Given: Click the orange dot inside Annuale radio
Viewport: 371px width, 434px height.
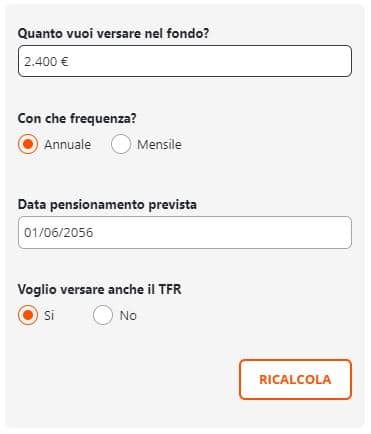Looking at the screenshot, I should 28,144.
